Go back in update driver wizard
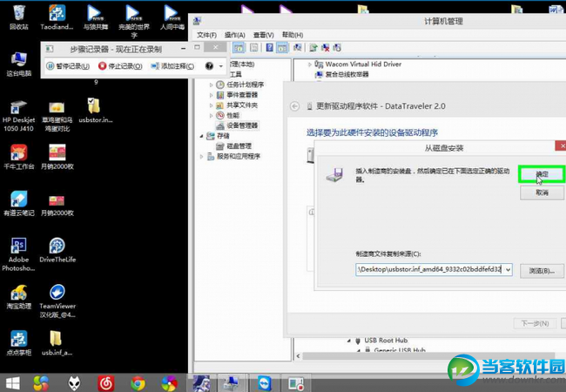 295,106
